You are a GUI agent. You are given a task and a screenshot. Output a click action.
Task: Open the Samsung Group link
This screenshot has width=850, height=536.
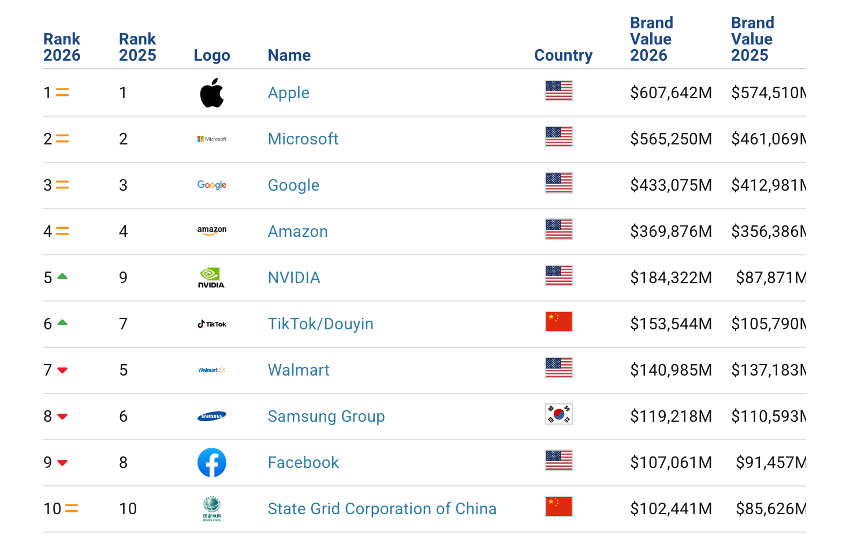coord(326,416)
